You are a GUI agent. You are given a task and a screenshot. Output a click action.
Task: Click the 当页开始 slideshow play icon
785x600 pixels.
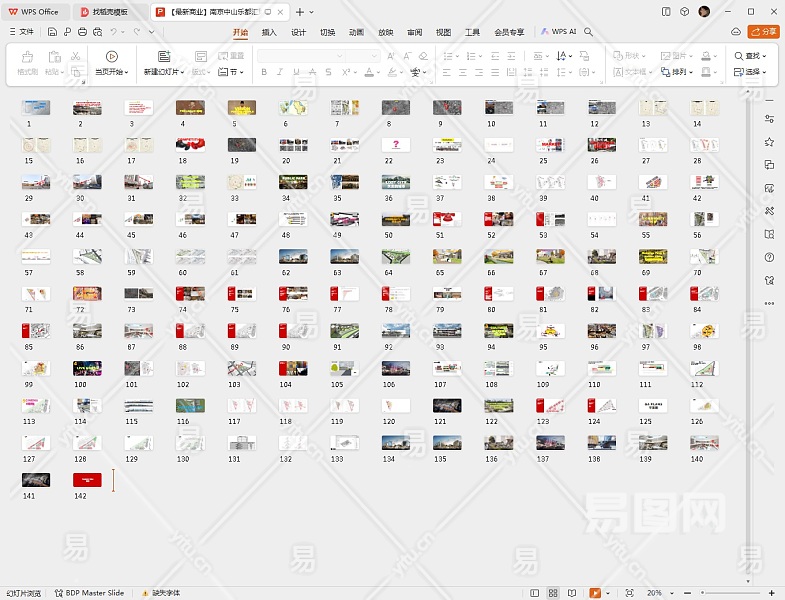tap(111, 57)
